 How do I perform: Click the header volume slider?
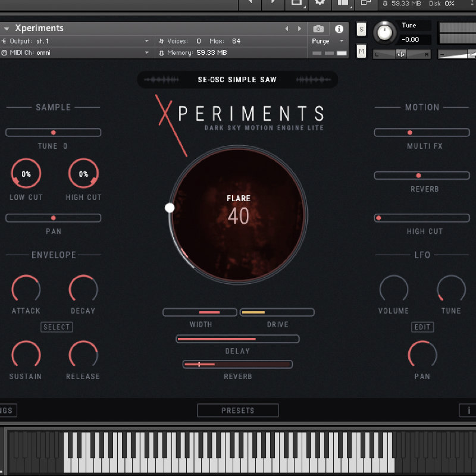(x=456, y=54)
